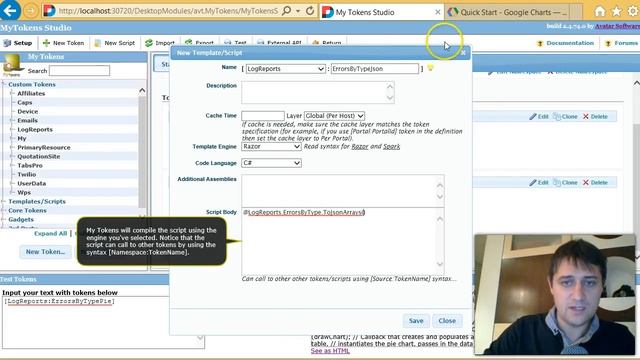Click the lightbulb hint icon beside name
This screenshot has height=360, width=640.
(430, 68)
